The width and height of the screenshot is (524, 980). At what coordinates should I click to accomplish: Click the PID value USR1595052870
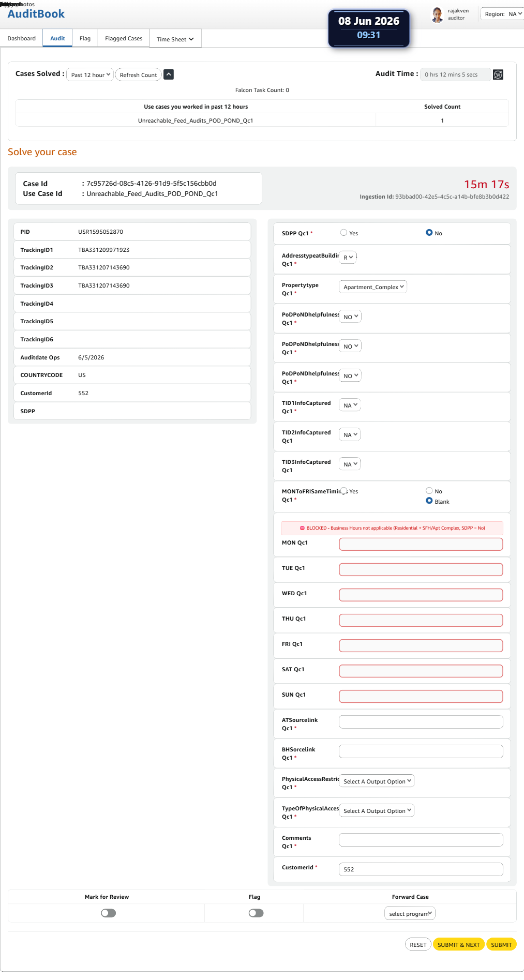pyautogui.click(x=101, y=232)
